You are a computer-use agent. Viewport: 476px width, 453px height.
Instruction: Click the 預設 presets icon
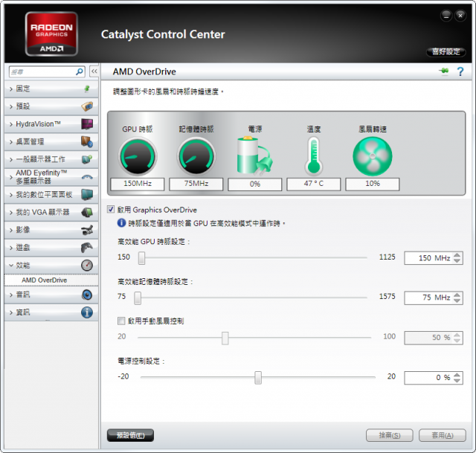(87, 106)
